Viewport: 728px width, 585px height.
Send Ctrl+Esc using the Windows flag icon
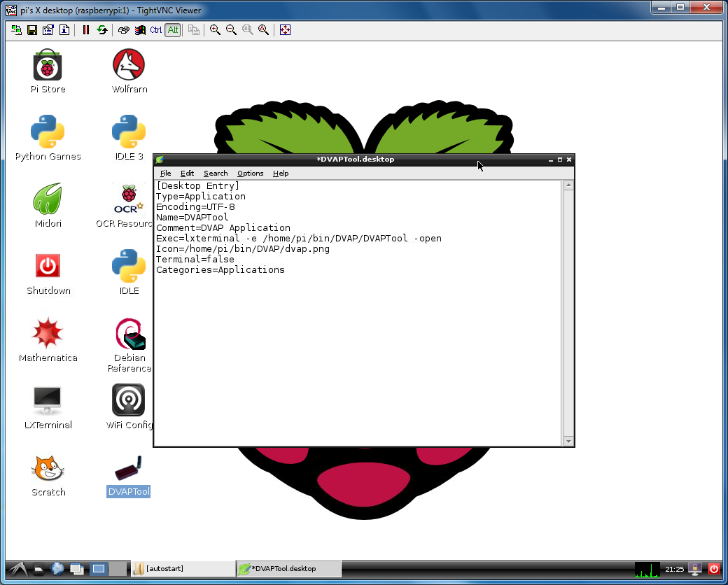tap(140, 30)
